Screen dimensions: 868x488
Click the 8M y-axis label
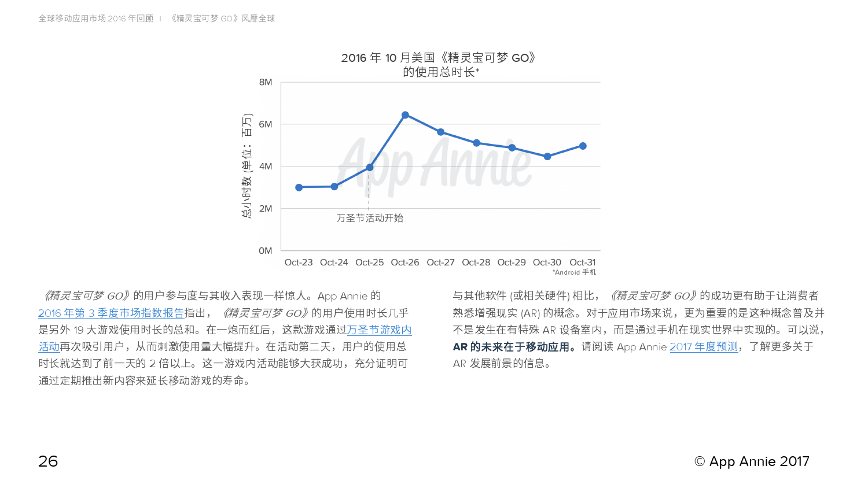(266, 82)
